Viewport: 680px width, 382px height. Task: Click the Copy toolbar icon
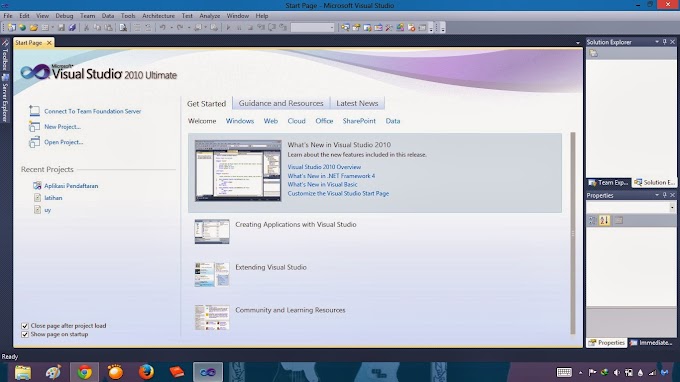click(97, 27)
